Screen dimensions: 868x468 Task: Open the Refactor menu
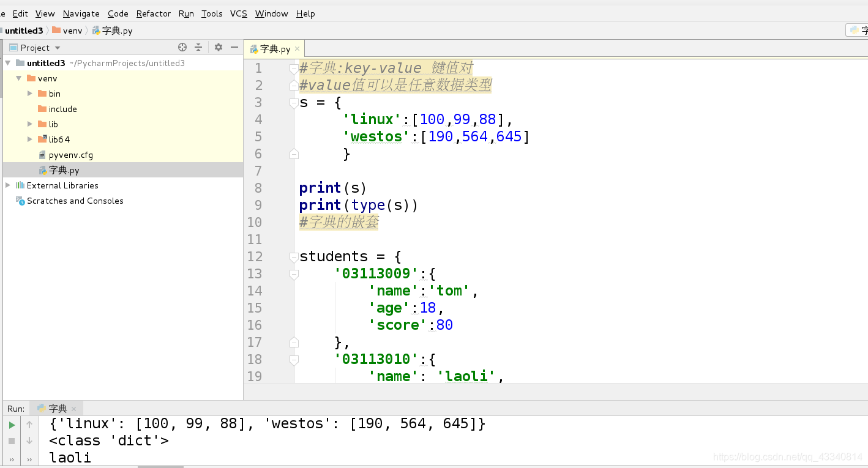click(x=154, y=13)
